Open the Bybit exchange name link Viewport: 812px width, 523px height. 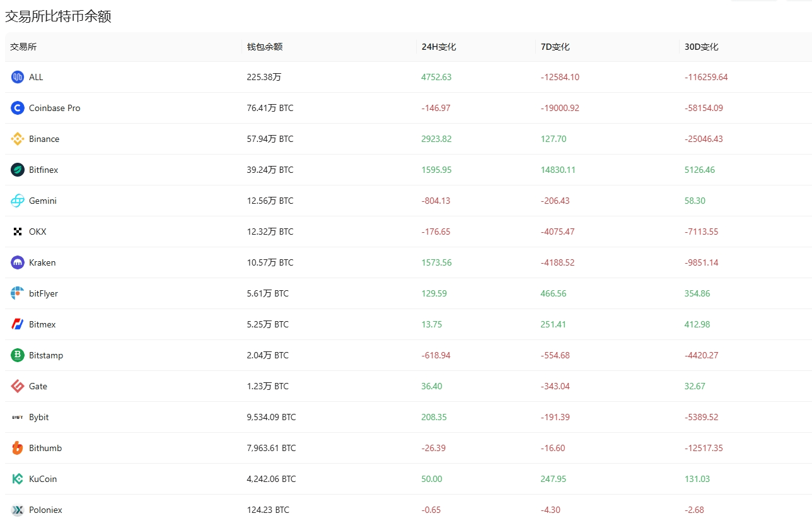pyautogui.click(x=38, y=417)
